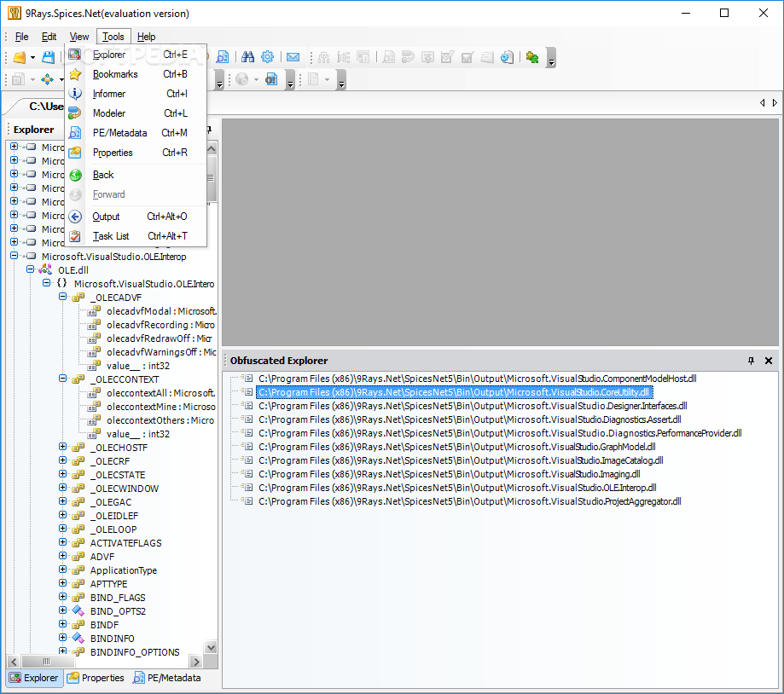Viewport: 784px width, 694px height.
Task: Select the olecontextMine tree item
Action: (x=160, y=407)
